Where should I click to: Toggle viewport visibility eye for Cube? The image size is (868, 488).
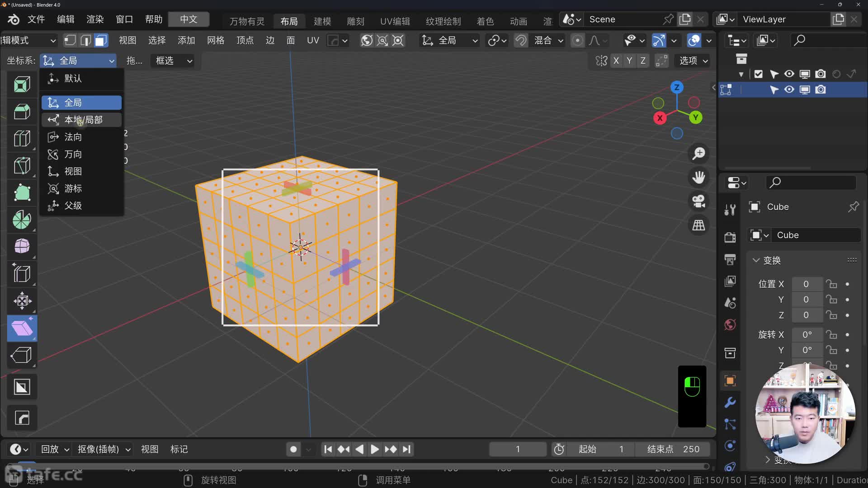[x=789, y=89]
